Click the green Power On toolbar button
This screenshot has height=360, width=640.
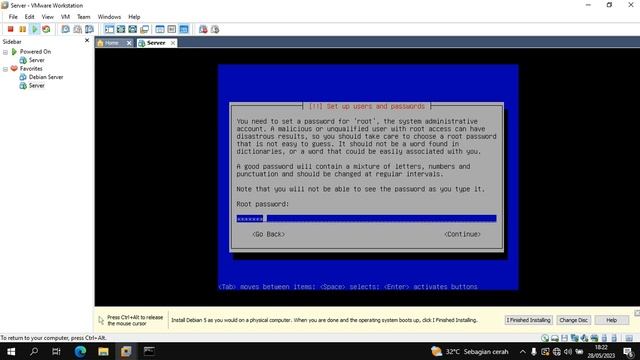click(x=34, y=29)
